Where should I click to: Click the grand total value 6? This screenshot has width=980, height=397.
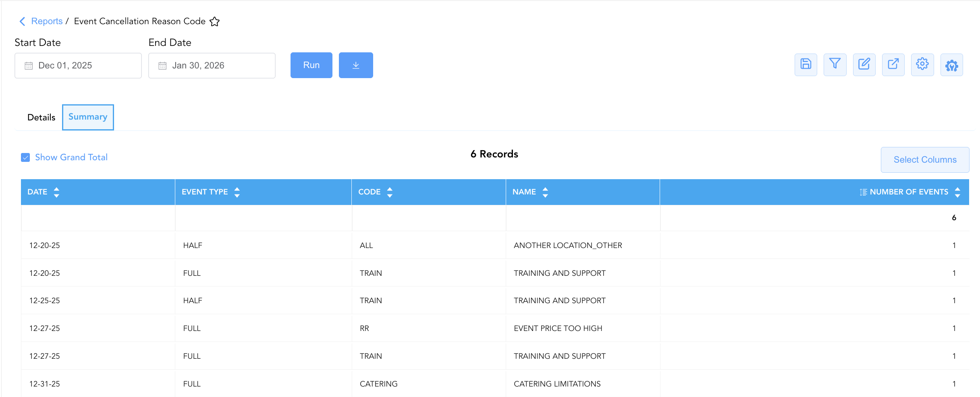point(954,218)
